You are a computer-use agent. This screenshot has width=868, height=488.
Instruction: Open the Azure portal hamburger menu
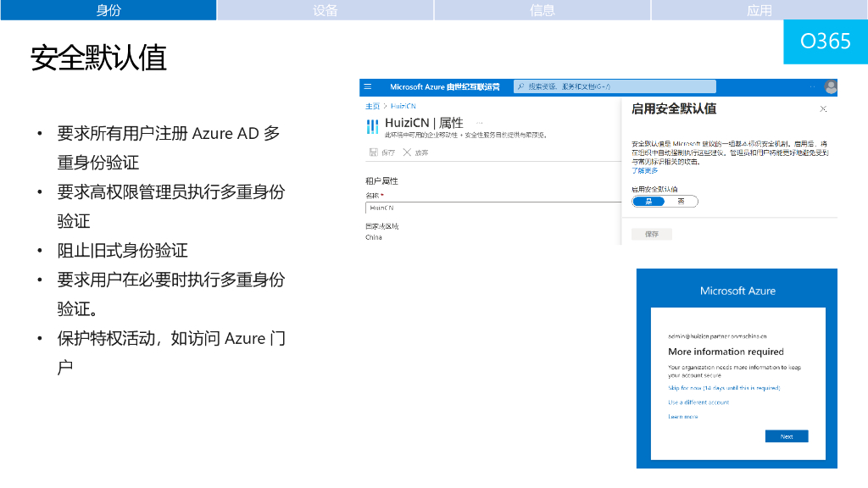pyautogui.click(x=368, y=86)
